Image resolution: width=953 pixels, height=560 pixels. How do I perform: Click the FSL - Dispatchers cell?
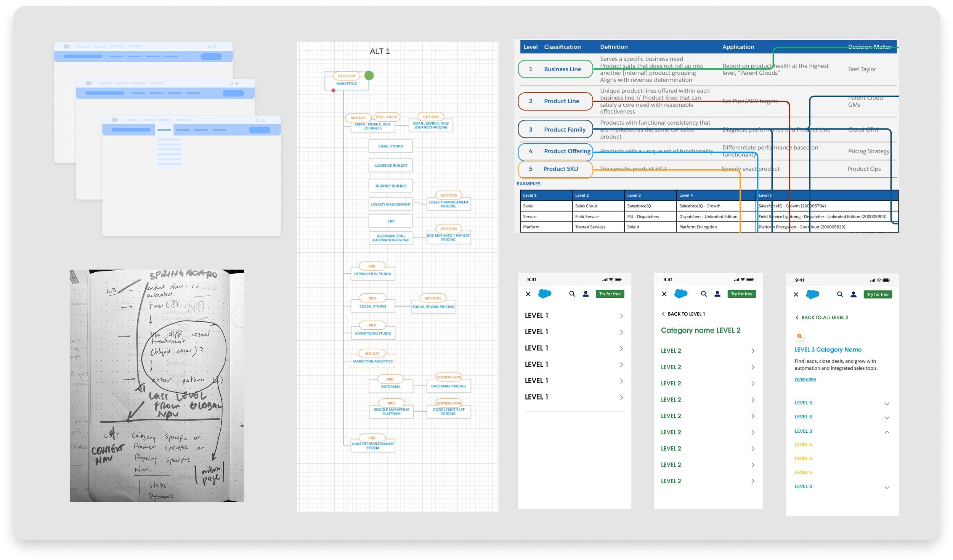click(x=650, y=217)
